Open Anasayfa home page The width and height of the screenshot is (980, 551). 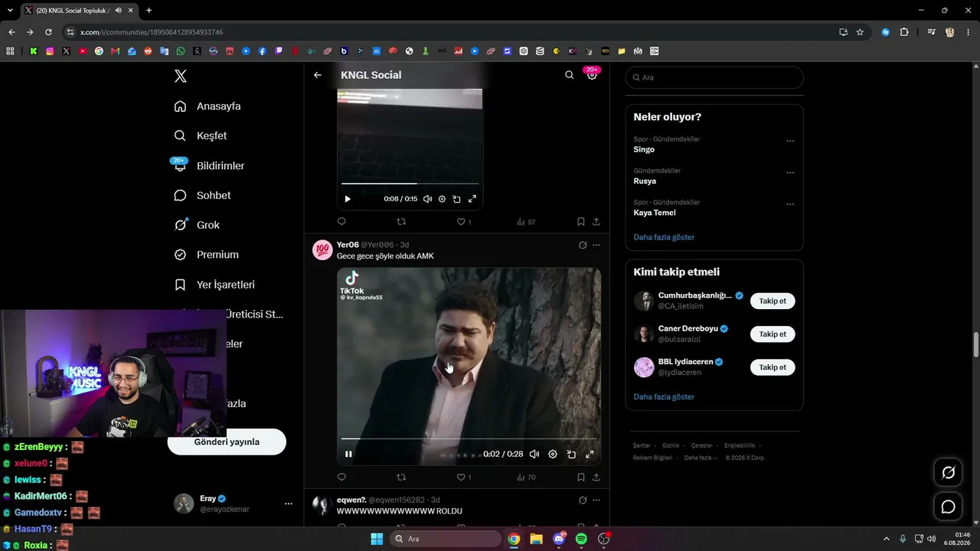coord(207,106)
